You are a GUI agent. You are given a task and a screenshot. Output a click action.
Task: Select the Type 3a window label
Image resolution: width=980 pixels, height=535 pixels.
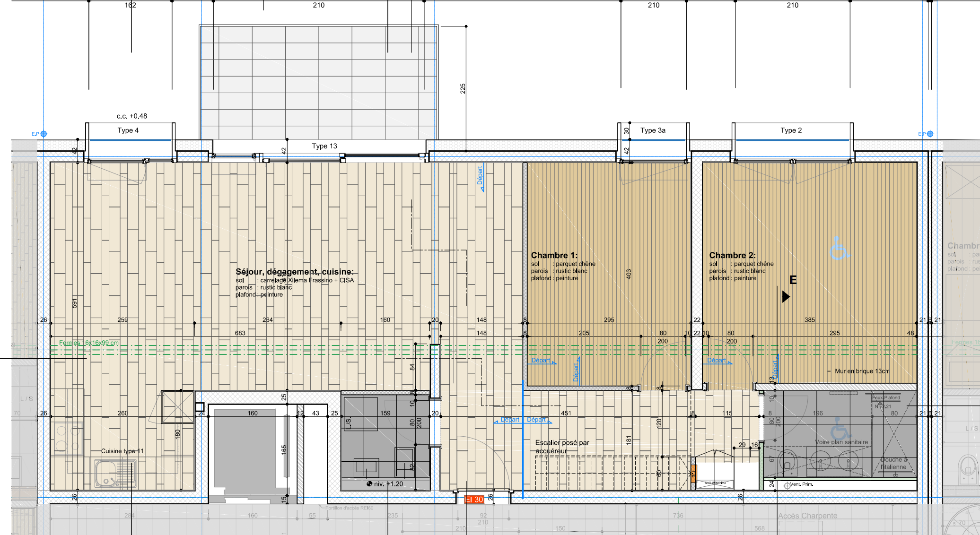tap(653, 130)
